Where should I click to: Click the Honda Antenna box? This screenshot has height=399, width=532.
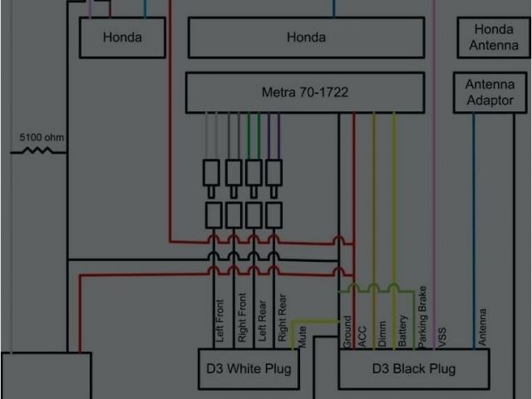click(494, 37)
